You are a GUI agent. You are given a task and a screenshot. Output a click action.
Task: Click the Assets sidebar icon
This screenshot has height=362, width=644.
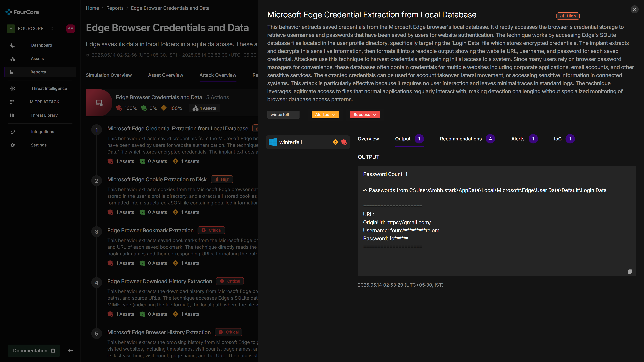pos(13,59)
